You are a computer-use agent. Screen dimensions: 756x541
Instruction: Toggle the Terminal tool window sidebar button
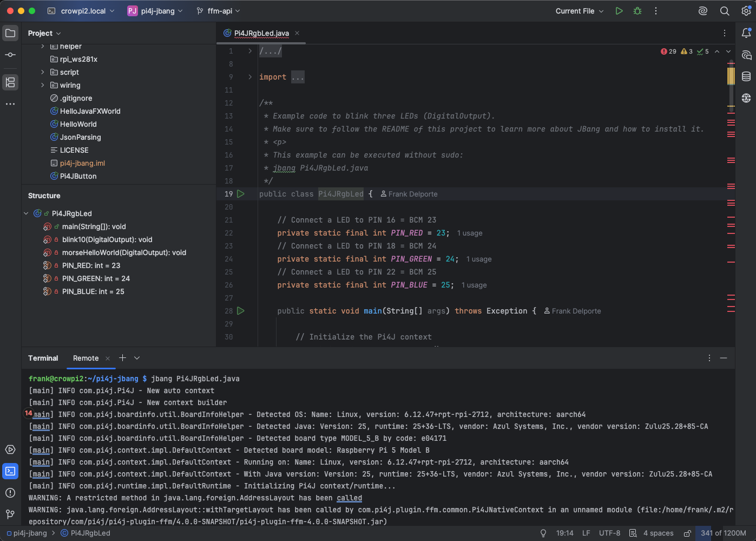click(10, 471)
